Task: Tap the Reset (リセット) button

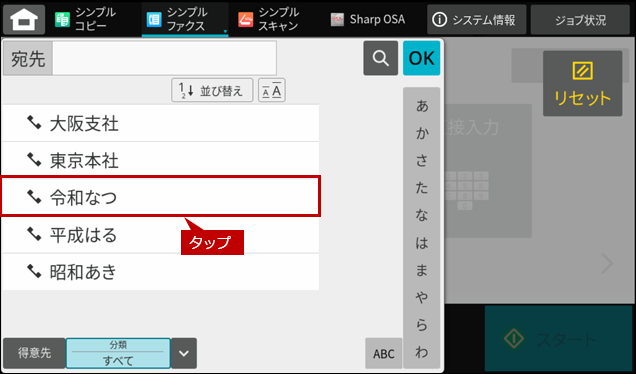Action: pos(582,84)
